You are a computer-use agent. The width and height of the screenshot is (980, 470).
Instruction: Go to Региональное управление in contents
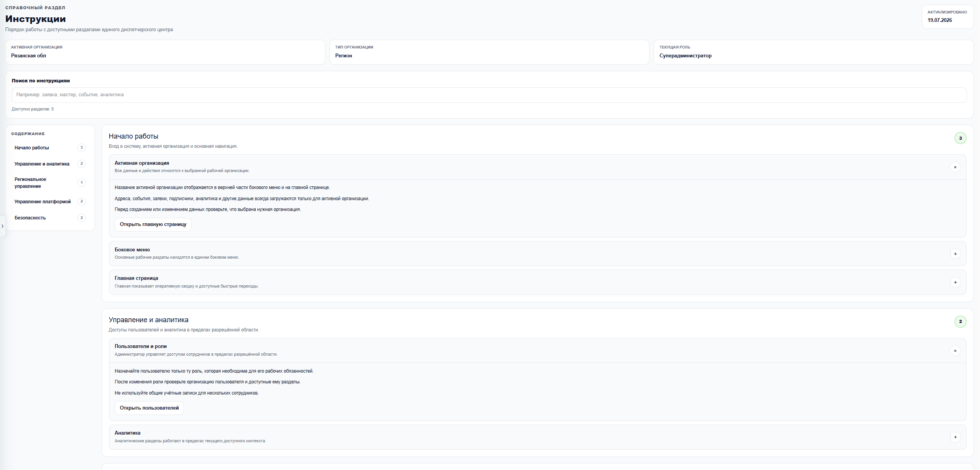(50, 183)
